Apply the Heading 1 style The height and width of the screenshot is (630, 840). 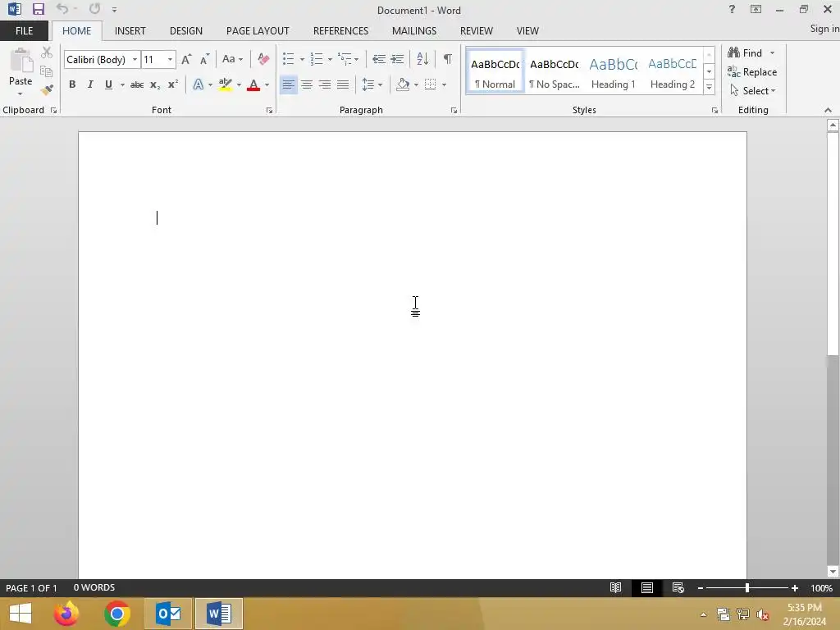614,71
